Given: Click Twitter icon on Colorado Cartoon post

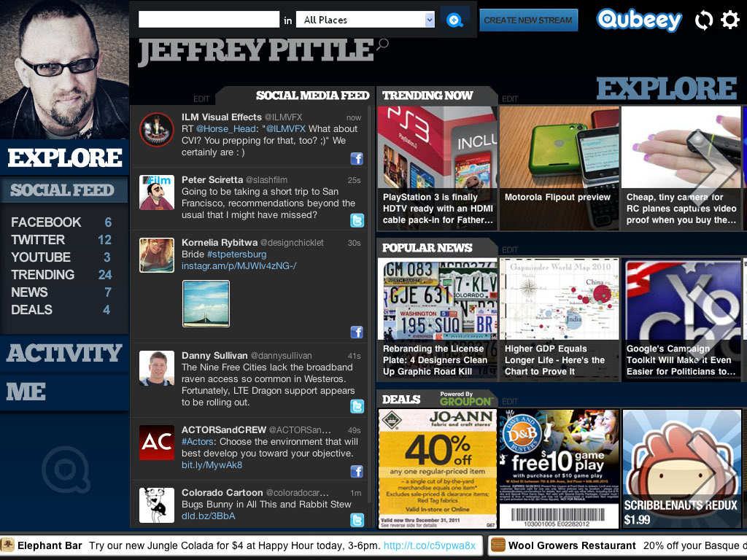Looking at the screenshot, I should (x=357, y=520).
